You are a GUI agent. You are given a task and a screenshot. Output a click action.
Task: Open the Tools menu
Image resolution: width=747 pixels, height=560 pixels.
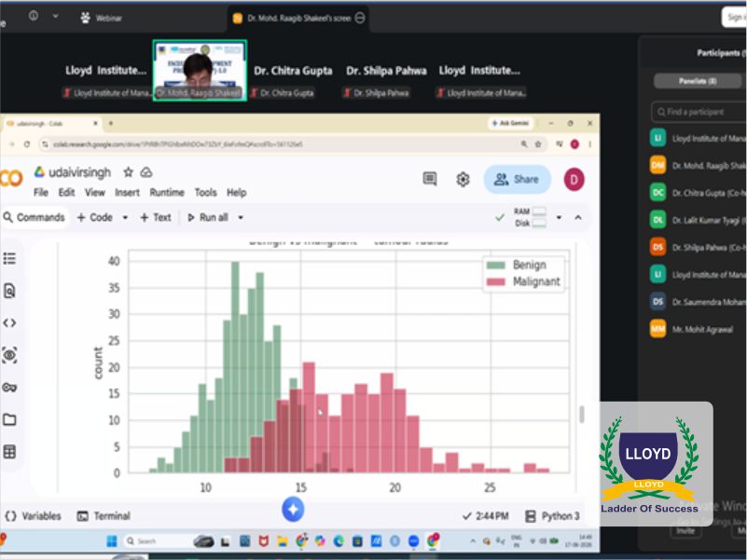[x=206, y=192]
